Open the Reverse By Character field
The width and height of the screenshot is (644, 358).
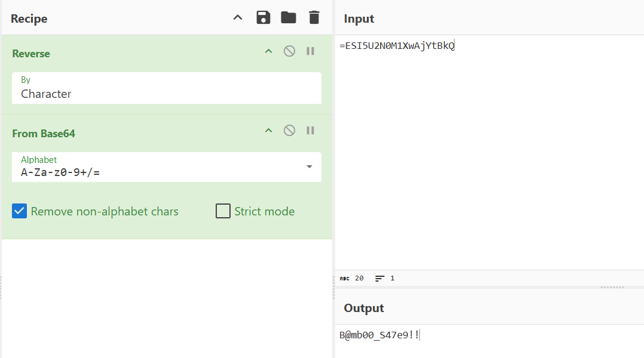click(x=167, y=88)
